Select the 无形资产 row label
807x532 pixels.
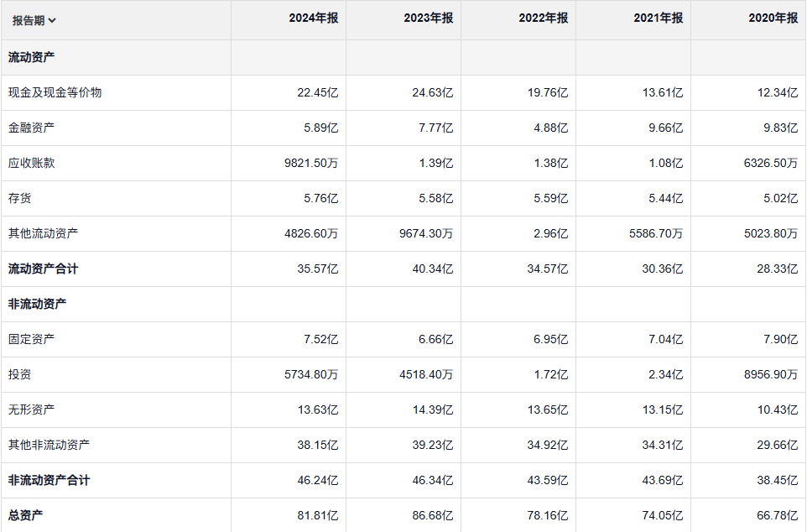[x=31, y=409]
